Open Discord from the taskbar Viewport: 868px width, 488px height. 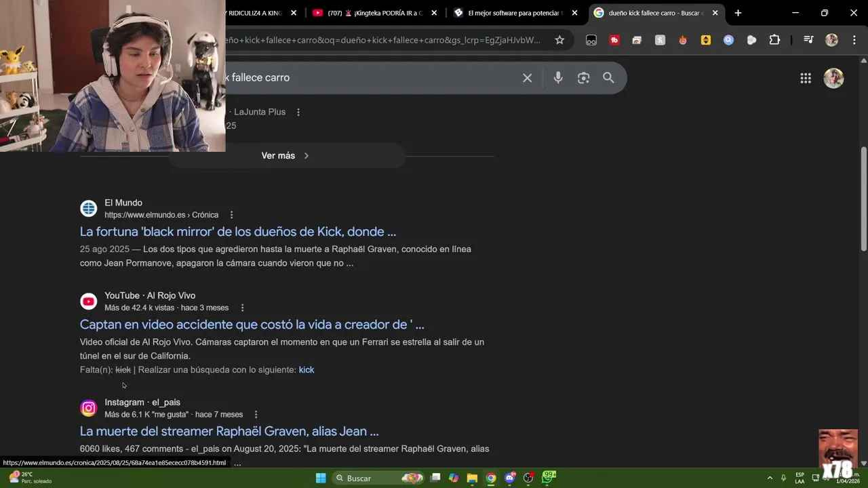[510, 478]
